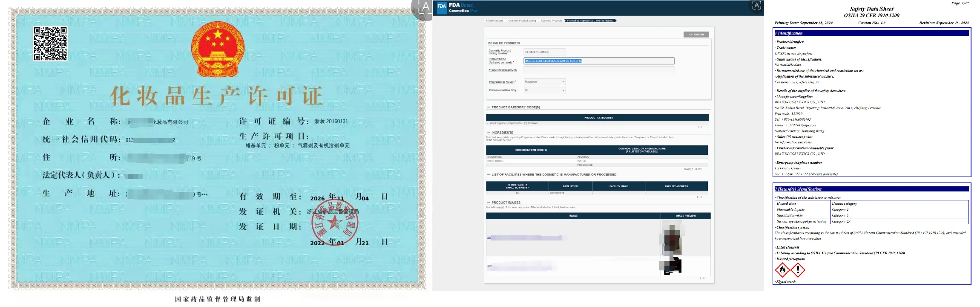The width and height of the screenshot is (980, 307).
Task: Go to All Submissions breadcrumb
Action: pos(494,20)
